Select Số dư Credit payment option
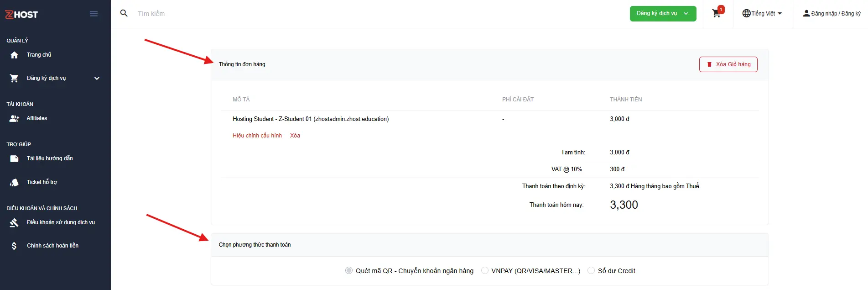This screenshot has width=868, height=290. click(591, 270)
